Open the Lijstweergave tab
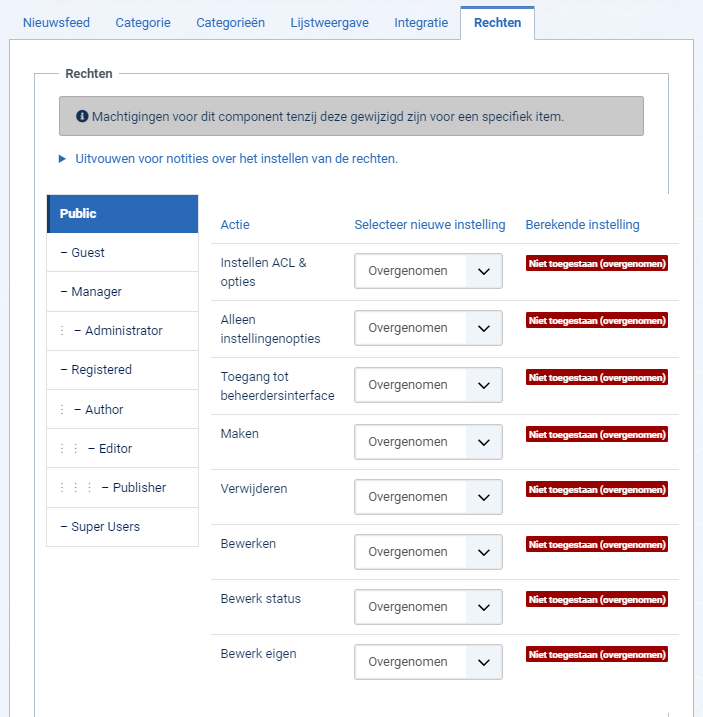703x717 pixels. click(x=329, y=22)
